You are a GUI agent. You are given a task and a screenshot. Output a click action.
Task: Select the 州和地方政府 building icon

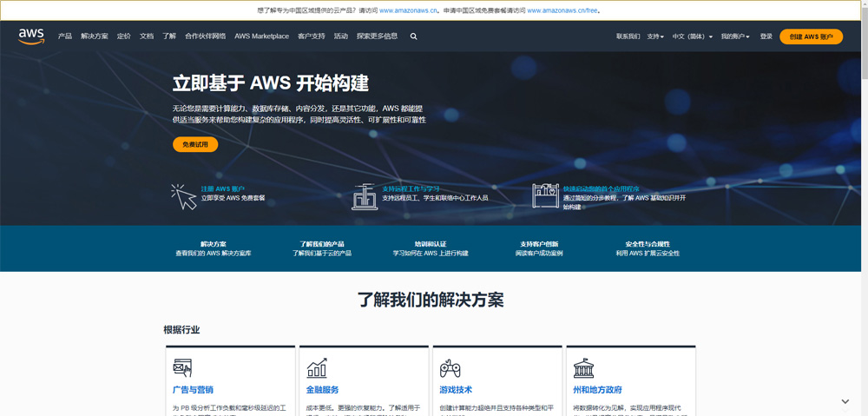pyautogui.click(x=583, y=367)
